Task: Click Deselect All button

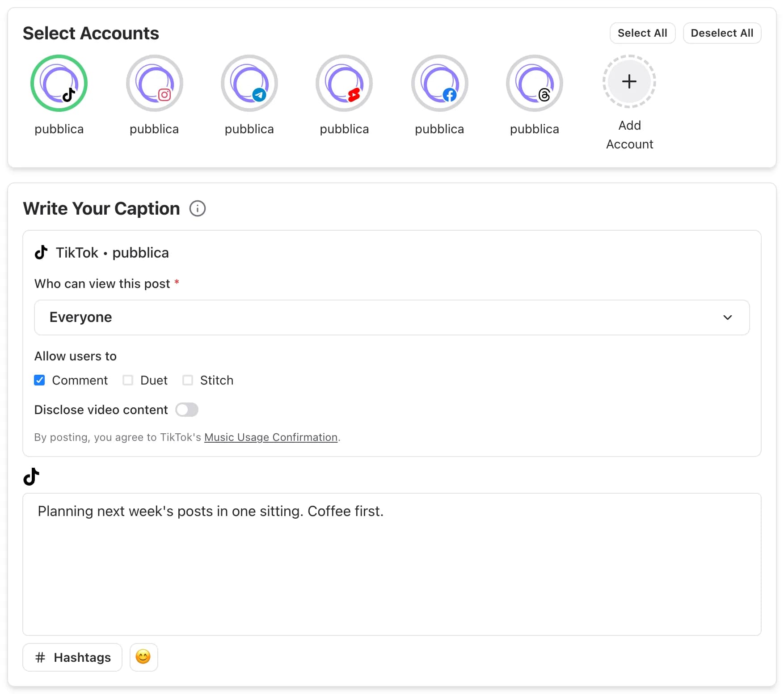Action: coord(722,33)
